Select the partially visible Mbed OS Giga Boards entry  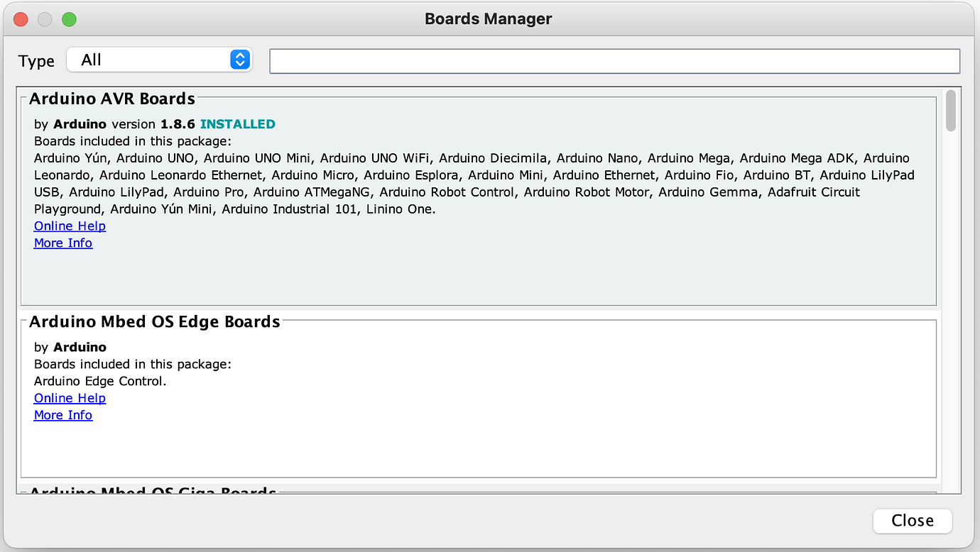click(x=153, y=491)
